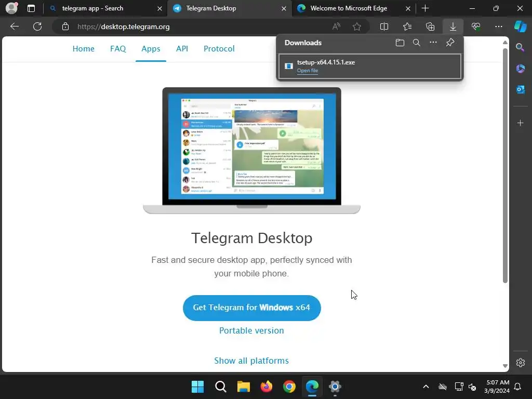Switch to telegram app - Search tab
This screenshot has width=532, height=399.
pyautogui.click(x=105, y=8)
